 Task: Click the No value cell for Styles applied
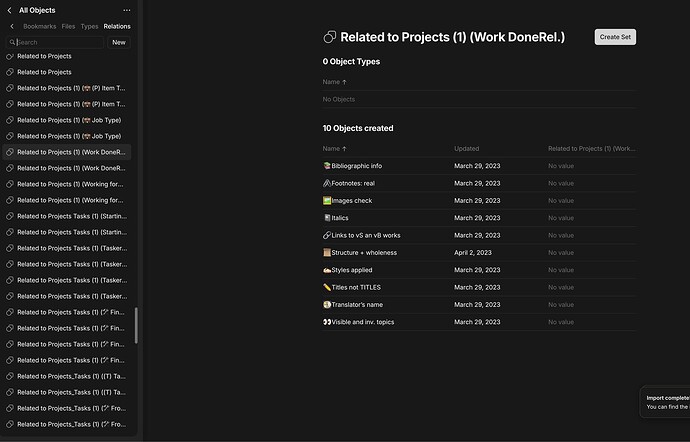click(561, 270)
